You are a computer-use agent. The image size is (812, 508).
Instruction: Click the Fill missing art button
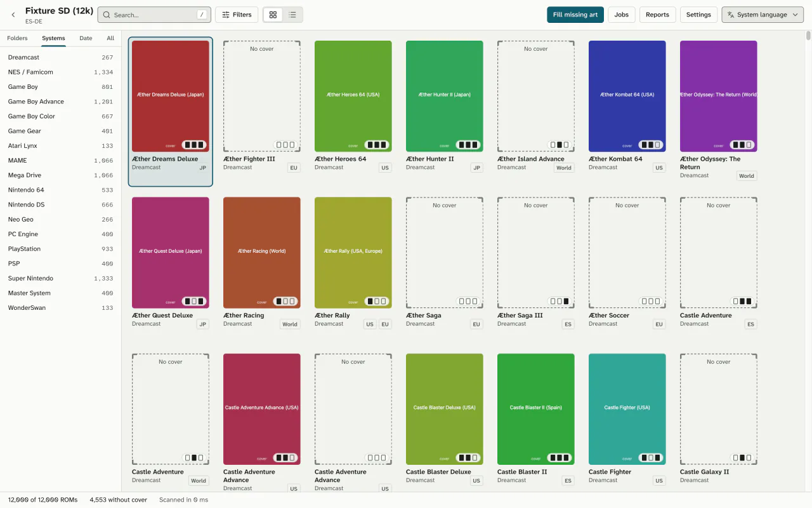pos(575,15)
